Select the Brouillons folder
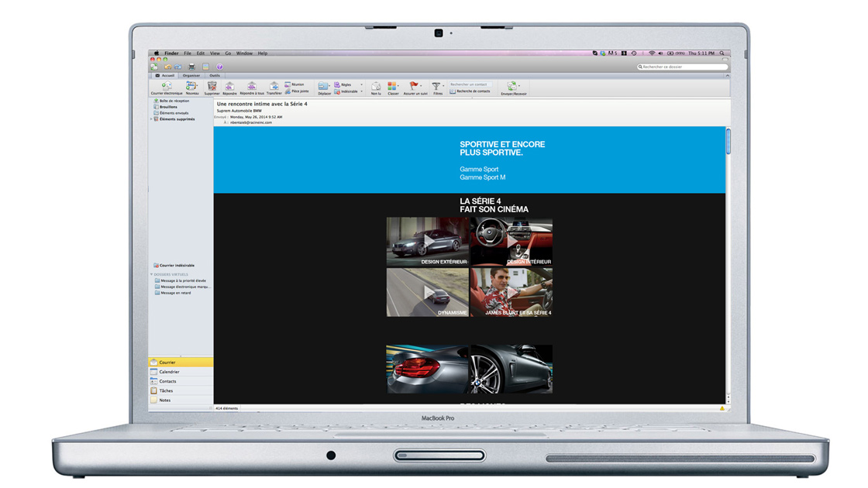Viewport: 868px width, 488px height. (168, 107)
